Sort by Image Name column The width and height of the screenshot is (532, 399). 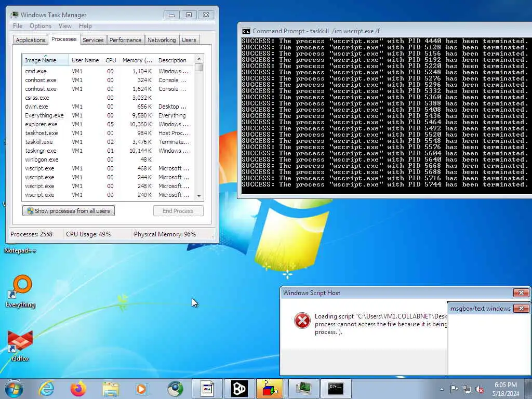45,60
